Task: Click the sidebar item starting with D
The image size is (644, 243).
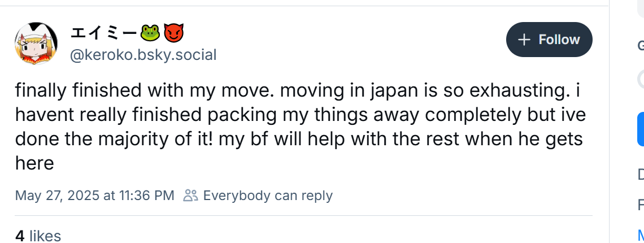Action: click(641, 175)
